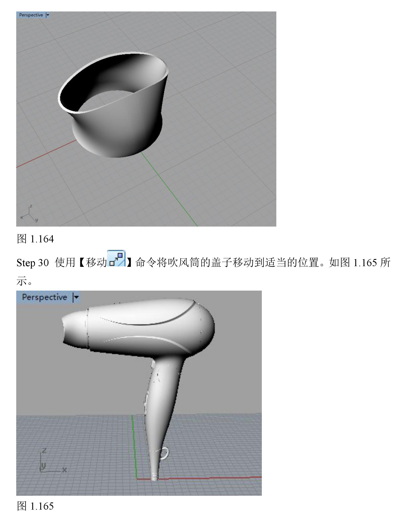Click the Step 30 heading text
The image size is (420, 515).
[x=33, y=263]
